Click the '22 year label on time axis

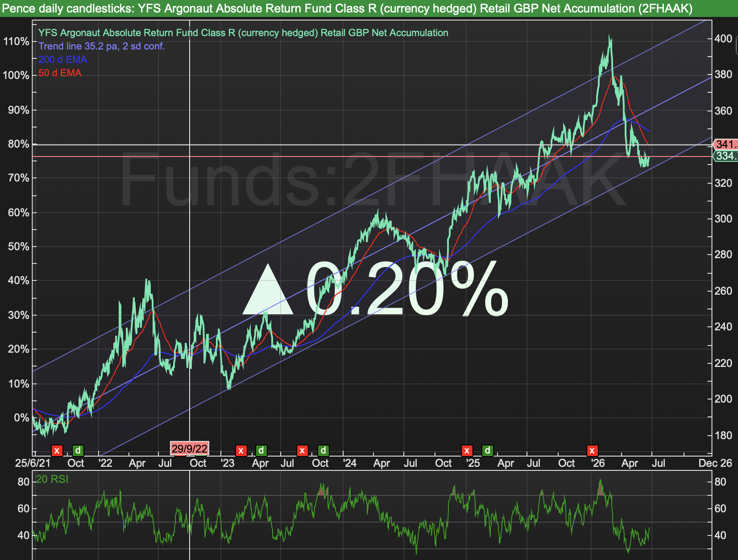[105, 463]
